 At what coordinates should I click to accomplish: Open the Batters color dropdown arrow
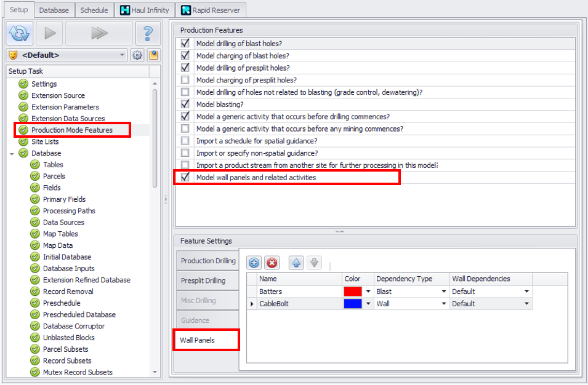click(368, 292)
